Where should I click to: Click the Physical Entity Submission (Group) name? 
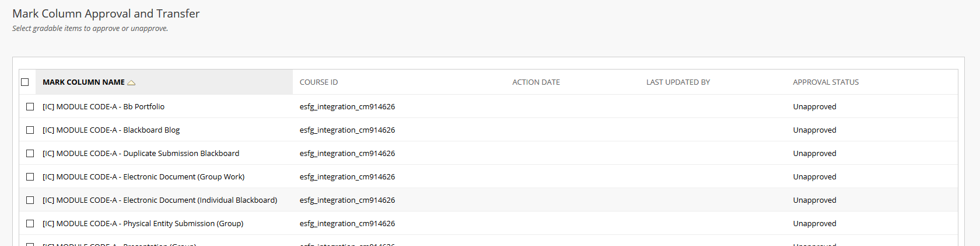(143, 224)
